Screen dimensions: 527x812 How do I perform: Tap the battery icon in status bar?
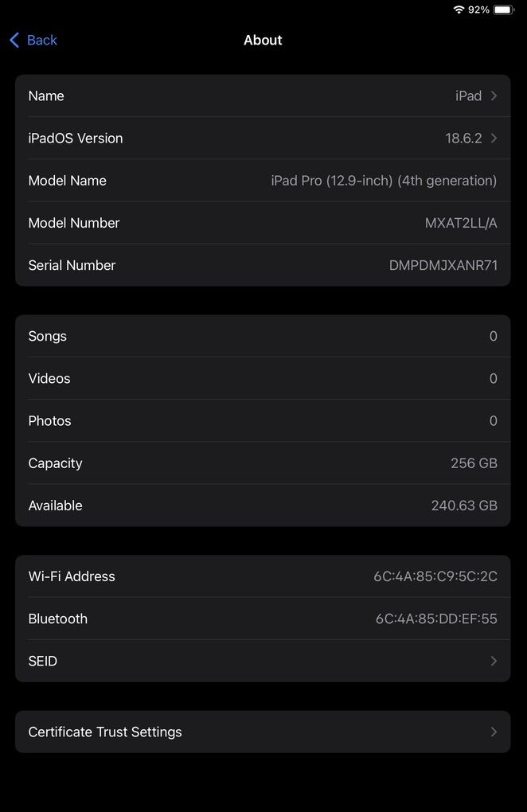[504, 10]
